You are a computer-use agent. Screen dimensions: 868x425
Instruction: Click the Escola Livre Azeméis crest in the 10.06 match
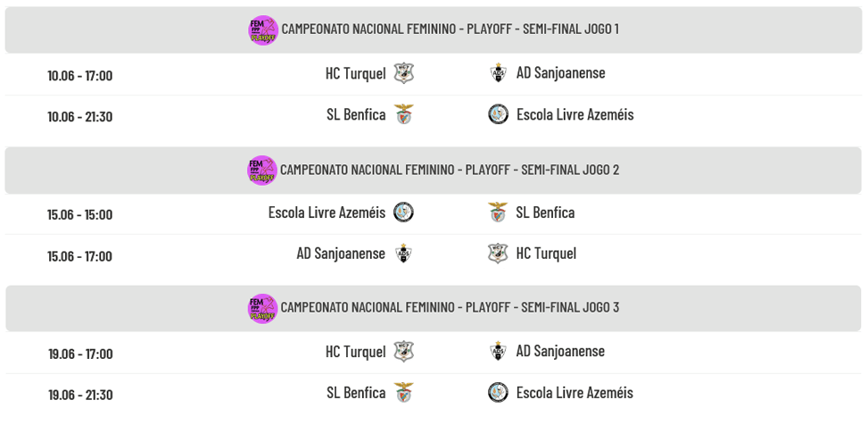(498, 114)
